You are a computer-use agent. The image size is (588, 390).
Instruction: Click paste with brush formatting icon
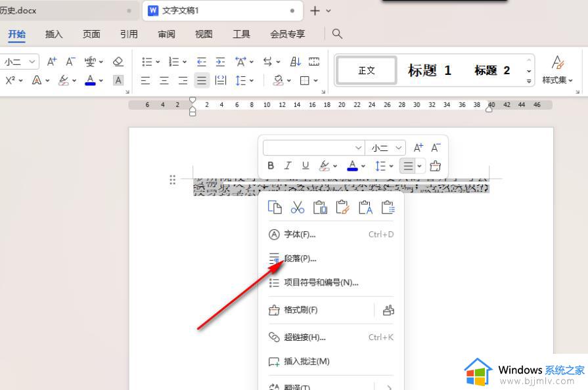(x=343, y=207)
